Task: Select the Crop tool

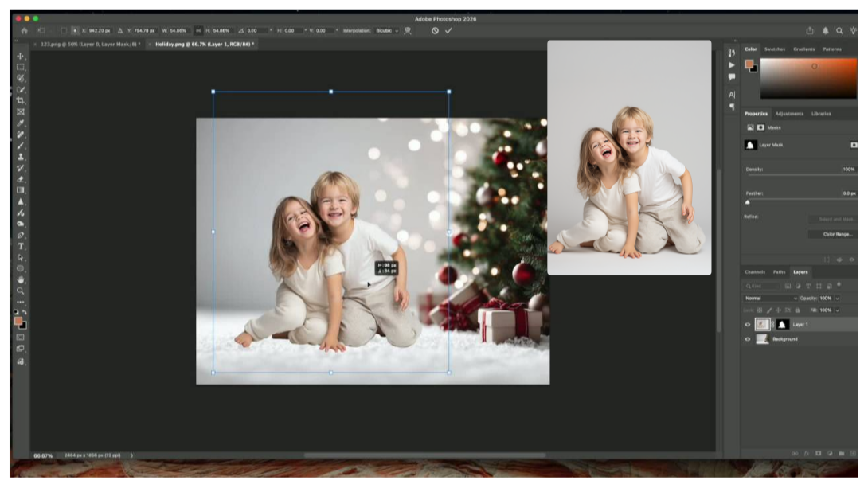Action: [x=21, y=100]
